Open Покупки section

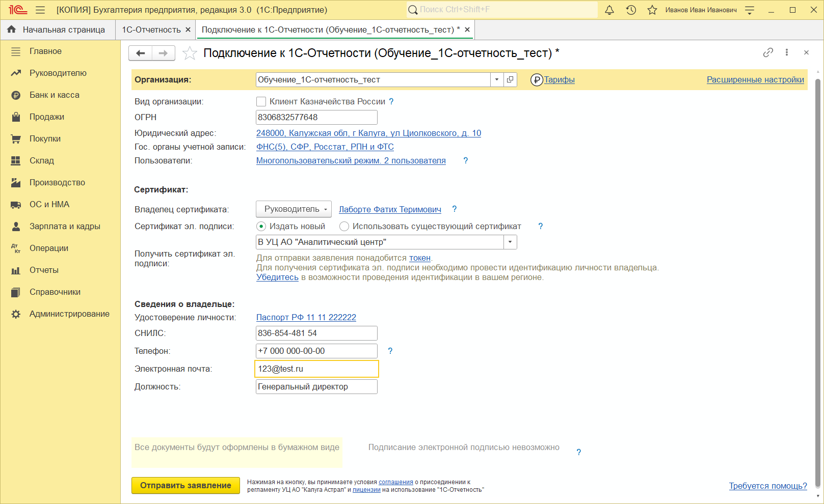(60, 138)
